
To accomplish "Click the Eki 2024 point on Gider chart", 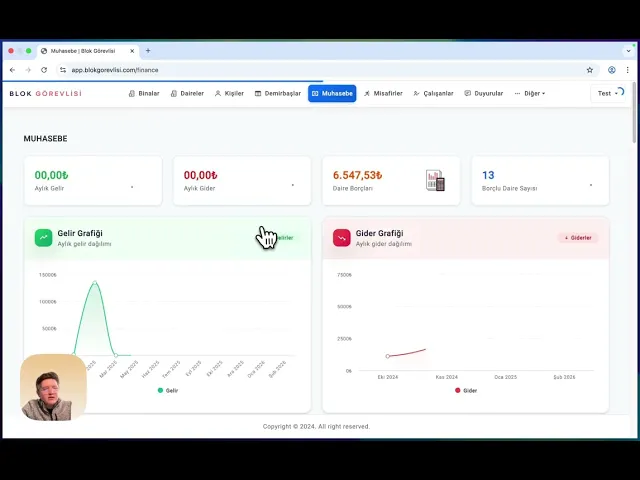I will (388, 356).
